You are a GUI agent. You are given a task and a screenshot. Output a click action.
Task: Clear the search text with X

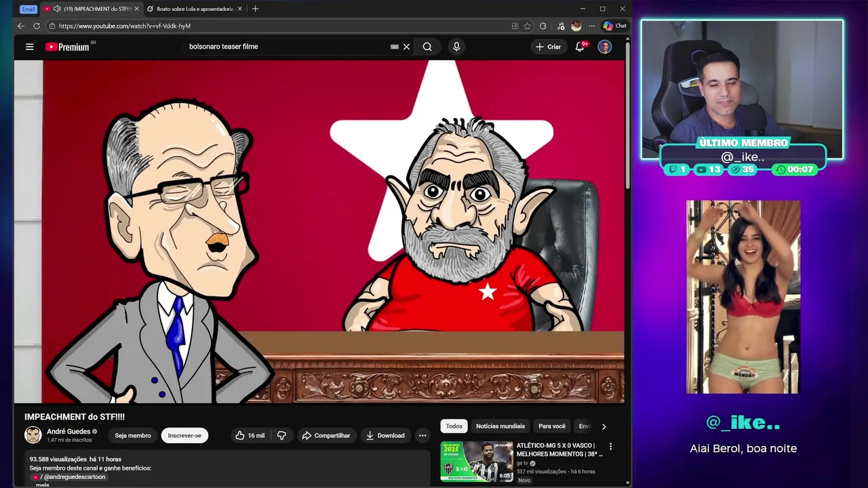(406, 47)
